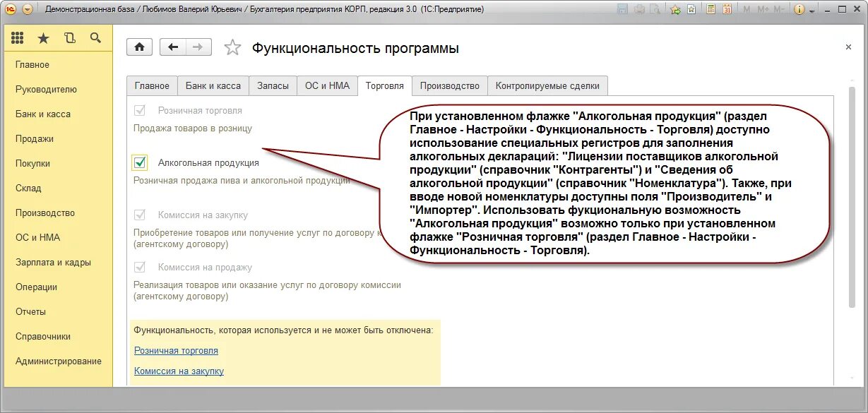Viewport: 868px width, 413px height.
Task: Open the Calendar icon
Action: click(727, 9)
